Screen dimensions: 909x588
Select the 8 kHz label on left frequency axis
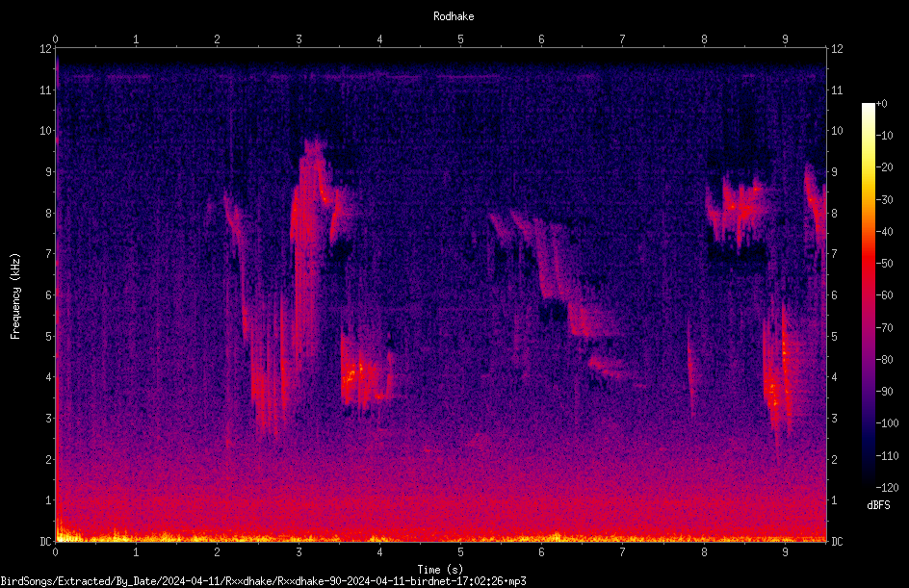[x=49, y=213]
